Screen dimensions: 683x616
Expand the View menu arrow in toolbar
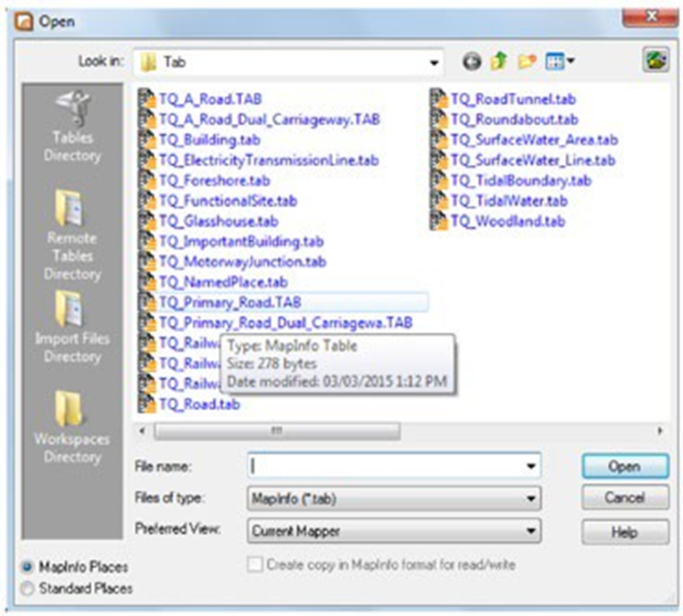coord(571,61)
